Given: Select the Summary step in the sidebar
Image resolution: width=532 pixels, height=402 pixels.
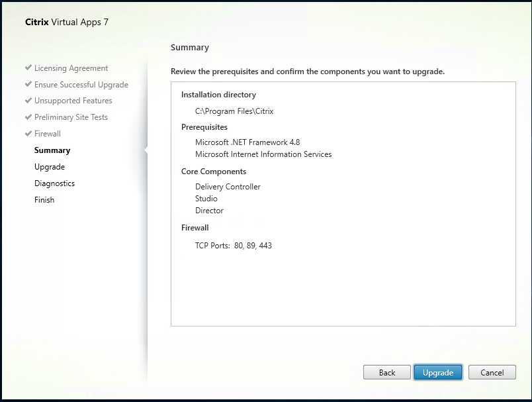Looking at the screenshot, I should click(52, 150).
